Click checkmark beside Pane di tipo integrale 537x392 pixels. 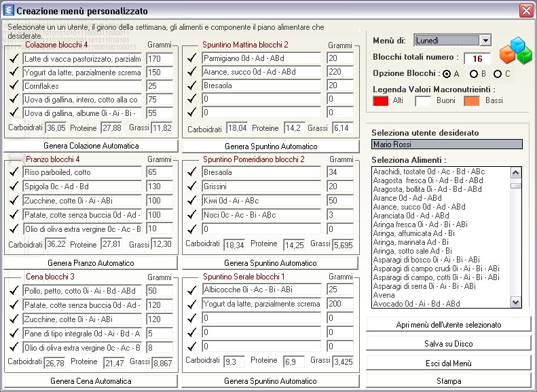coord(14,333)
